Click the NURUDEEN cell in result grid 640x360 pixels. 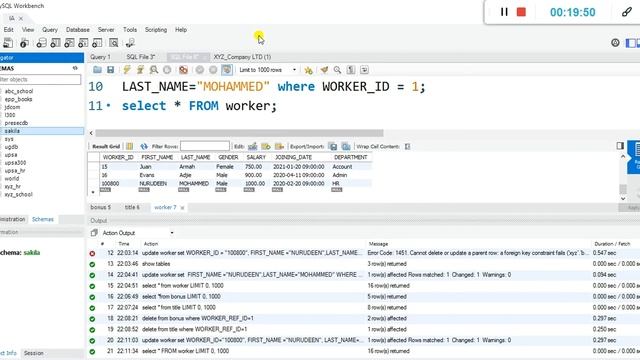[153, 184]
